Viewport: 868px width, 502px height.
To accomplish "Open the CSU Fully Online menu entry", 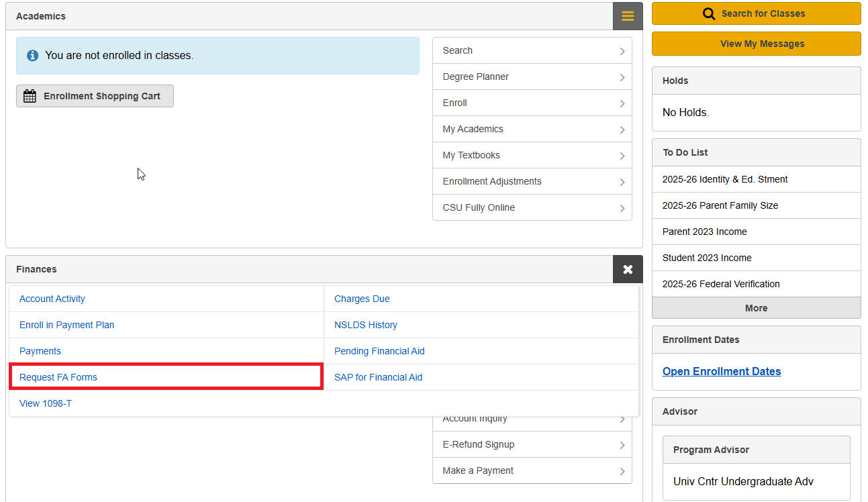I will (479, 207).
